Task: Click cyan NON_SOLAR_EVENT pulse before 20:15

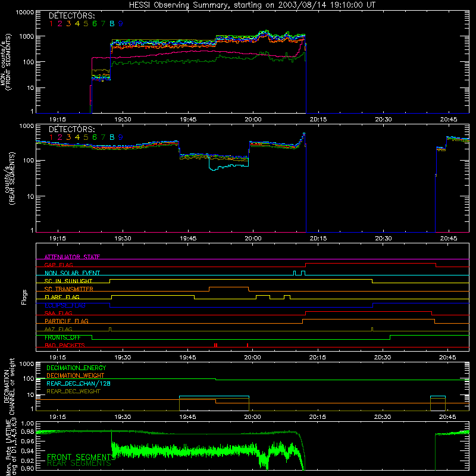Action: coord(303,273)
